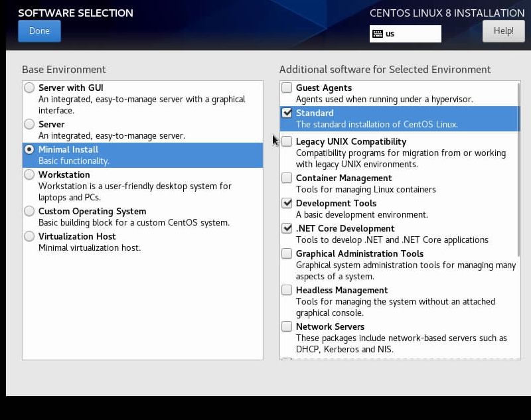The image size is (531, 420).
Task: Enable the Headless Management checkbox
Action: click(x=287, y=290)
